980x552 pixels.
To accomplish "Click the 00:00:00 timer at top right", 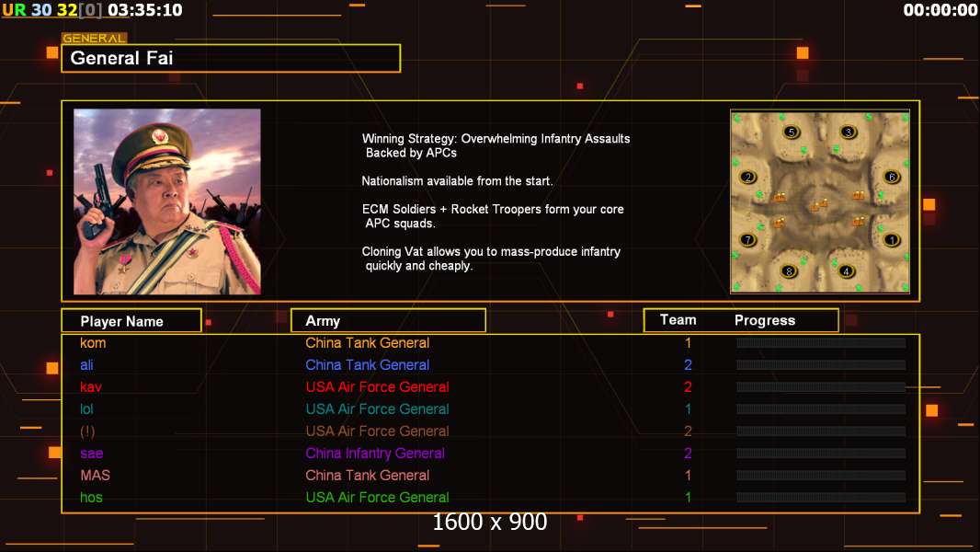I will coord(940,10).
